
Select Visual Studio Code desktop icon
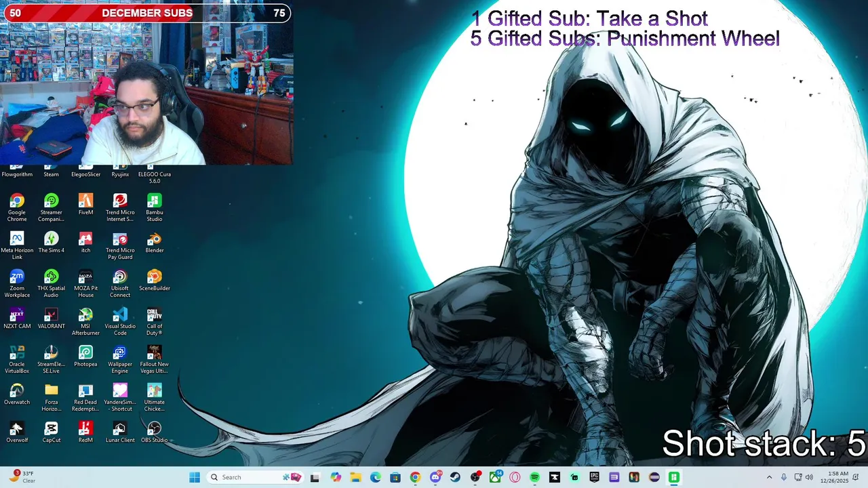point(120,321)
